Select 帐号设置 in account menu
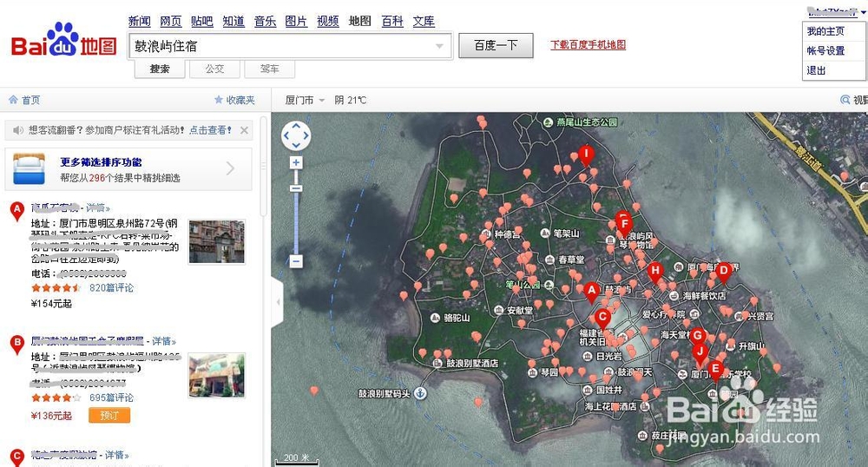 (825, 51)
